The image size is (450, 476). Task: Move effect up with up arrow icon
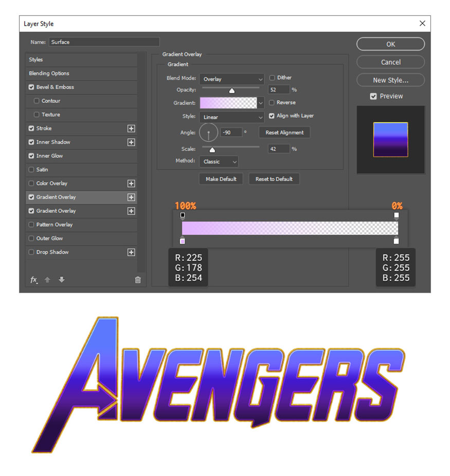tap(47, 280)
